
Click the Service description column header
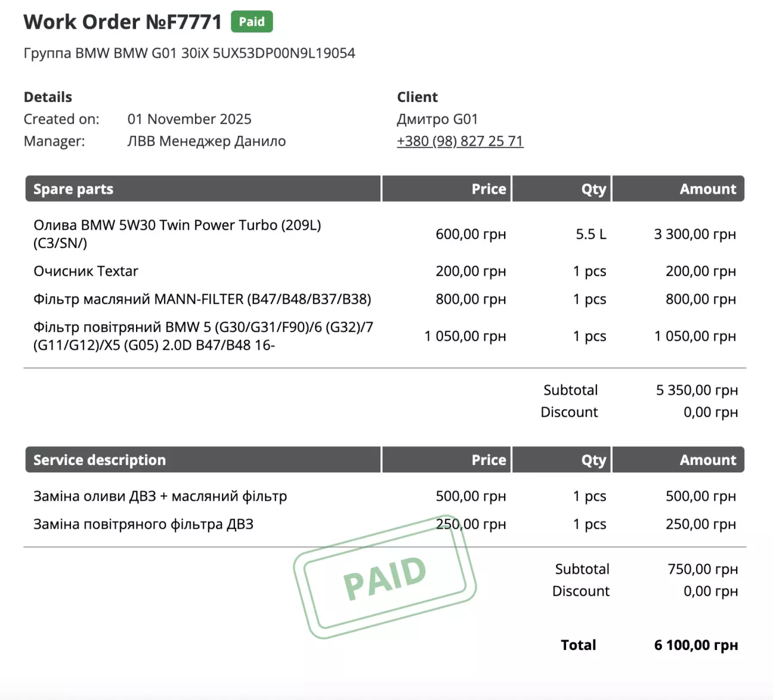[100, 460]
